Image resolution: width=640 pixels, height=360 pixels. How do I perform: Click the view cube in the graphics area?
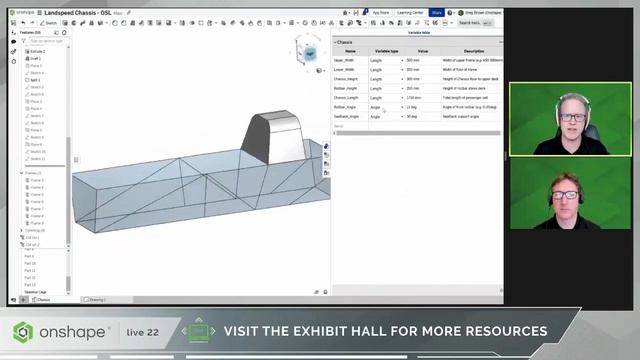pos(309,53)
